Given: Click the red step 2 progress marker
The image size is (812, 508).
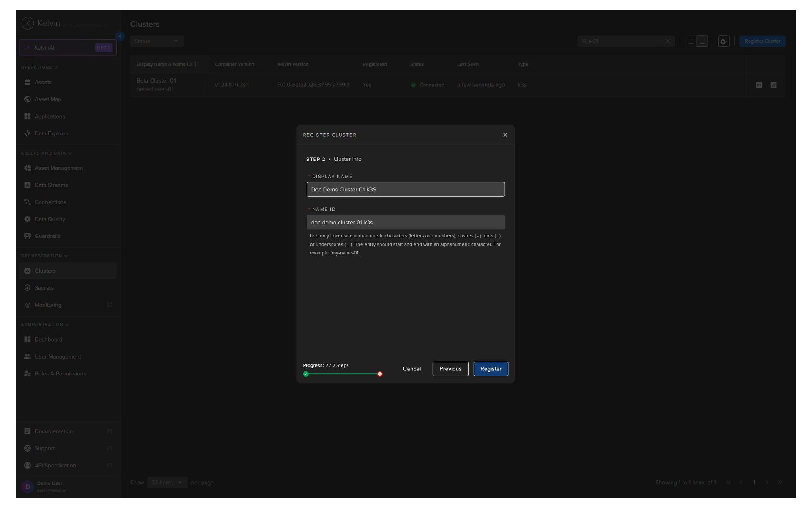Looking at the screenshot, I should point(380,374).
